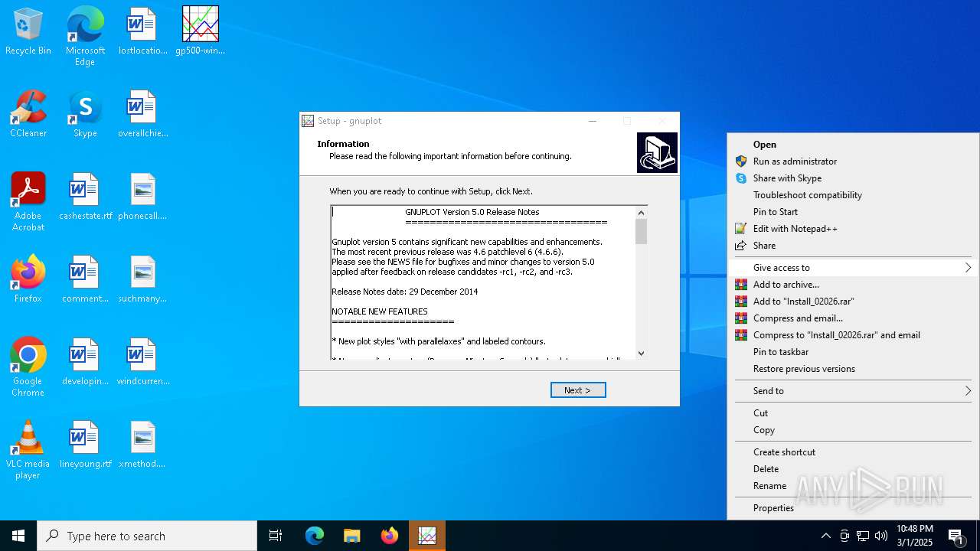Launch Firefox from the taskbar
This screenshot has height=551, width=980.
pos(390,536)
